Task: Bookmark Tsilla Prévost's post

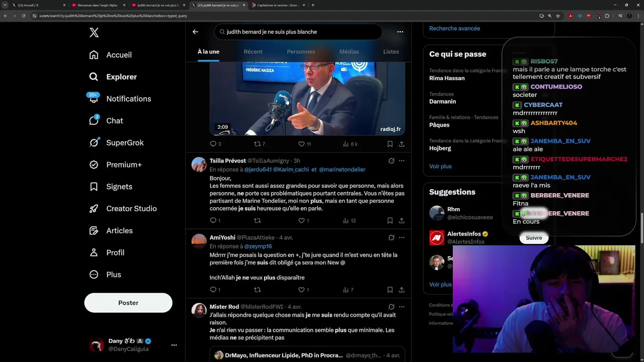Action: click(390, 221)
